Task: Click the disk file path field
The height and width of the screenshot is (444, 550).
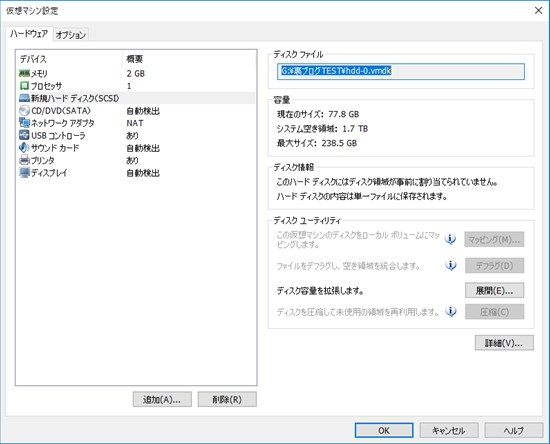Action: (401, 71)
